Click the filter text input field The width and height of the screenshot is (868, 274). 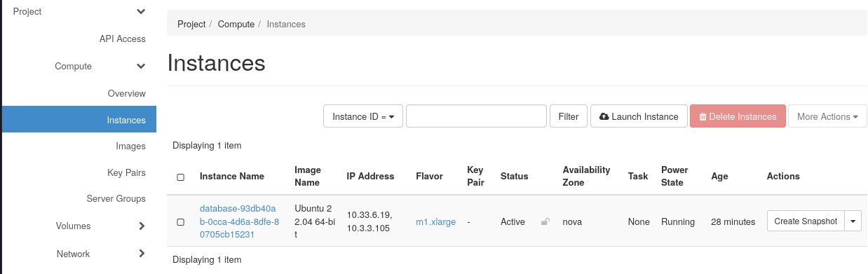click(476, 116)
